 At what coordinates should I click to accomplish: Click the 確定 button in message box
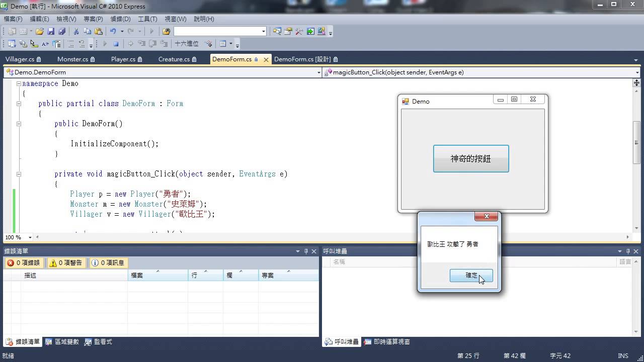(471, 276)
